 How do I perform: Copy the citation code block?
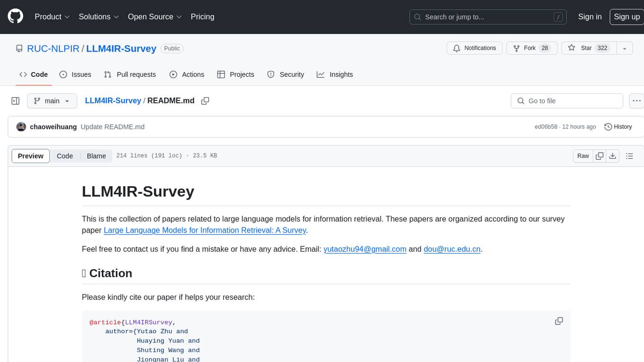click(x=559, y=321)
